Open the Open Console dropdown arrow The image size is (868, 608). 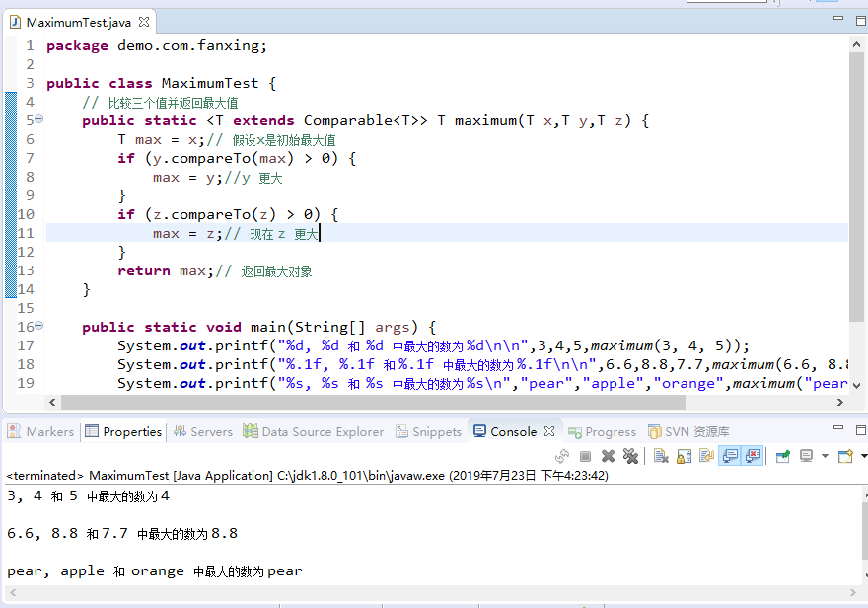click(x=861, y=456)
